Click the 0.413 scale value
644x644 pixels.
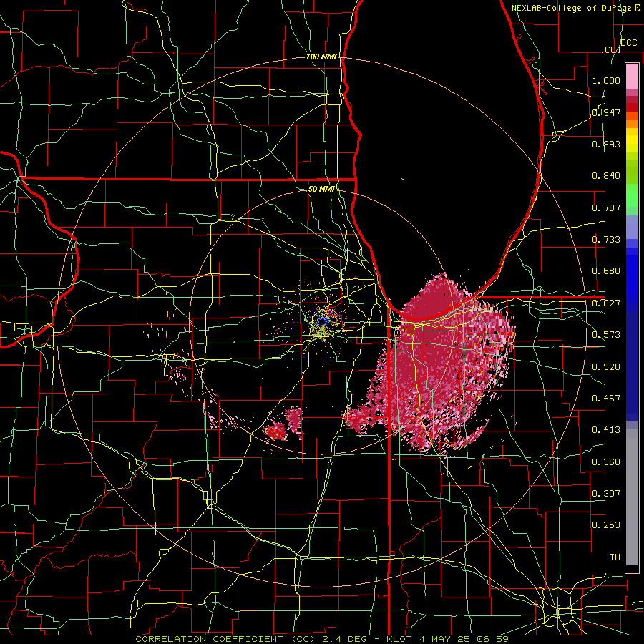pos(606,430)
